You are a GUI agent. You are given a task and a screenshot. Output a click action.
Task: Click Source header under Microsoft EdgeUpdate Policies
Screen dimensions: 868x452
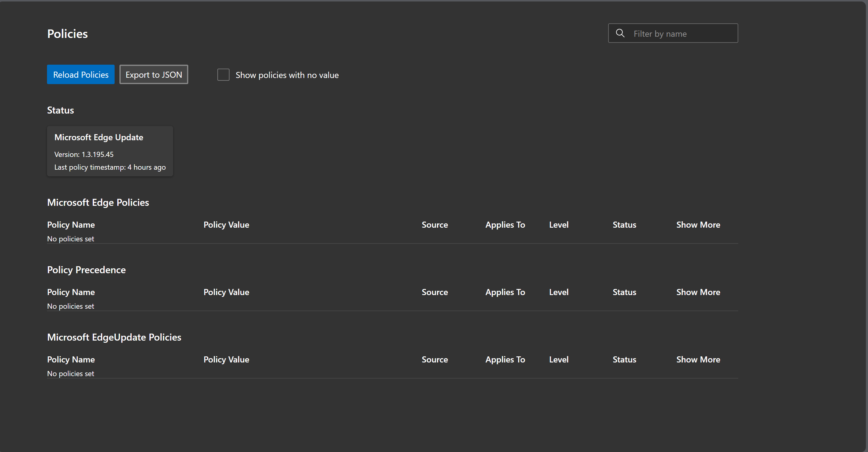434,360
